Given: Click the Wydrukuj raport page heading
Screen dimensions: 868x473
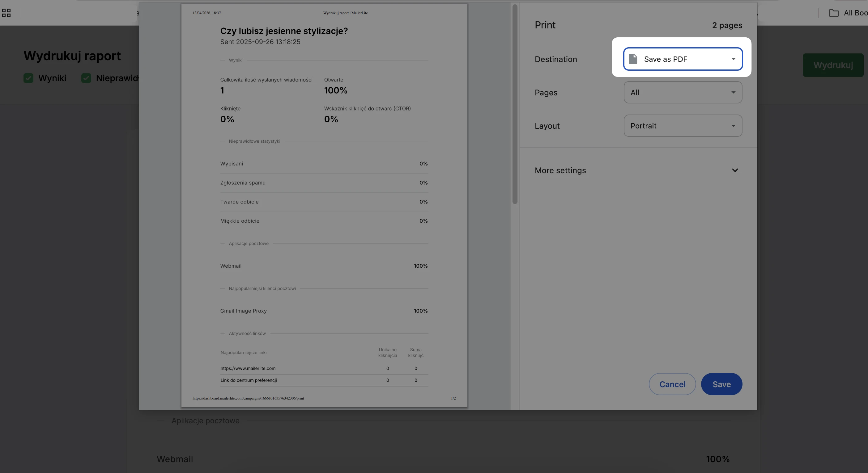Looking at the screenshot, I should tap(72, 56).
